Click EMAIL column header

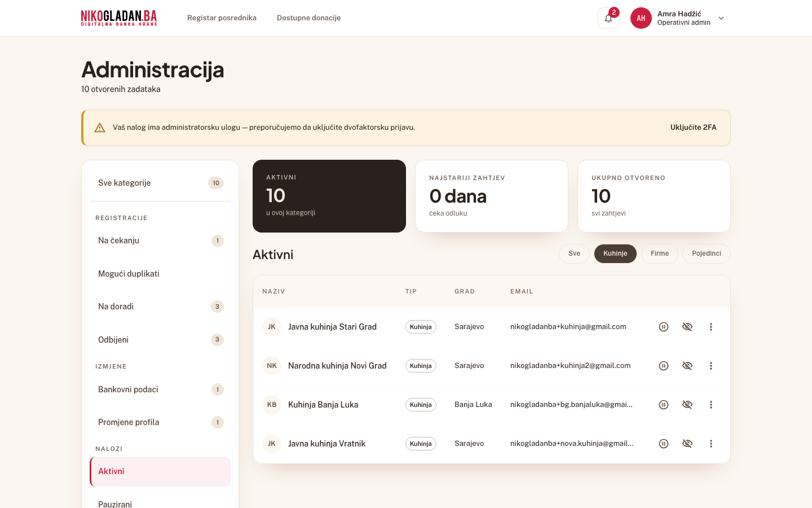coord(522,292)
